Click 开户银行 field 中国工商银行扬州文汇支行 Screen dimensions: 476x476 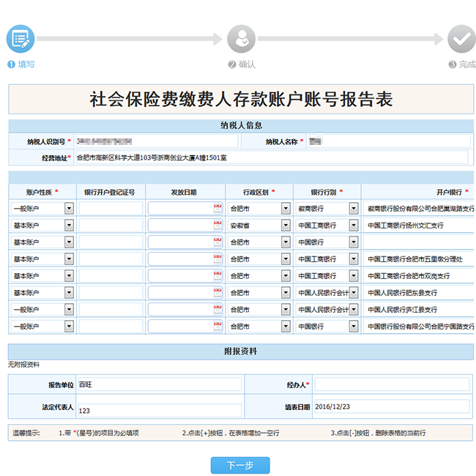[419, 226]
